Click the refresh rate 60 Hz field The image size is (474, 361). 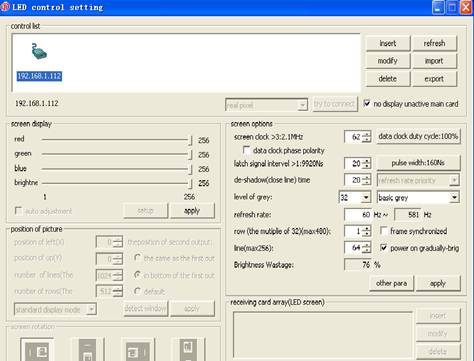tap(358, 215)
